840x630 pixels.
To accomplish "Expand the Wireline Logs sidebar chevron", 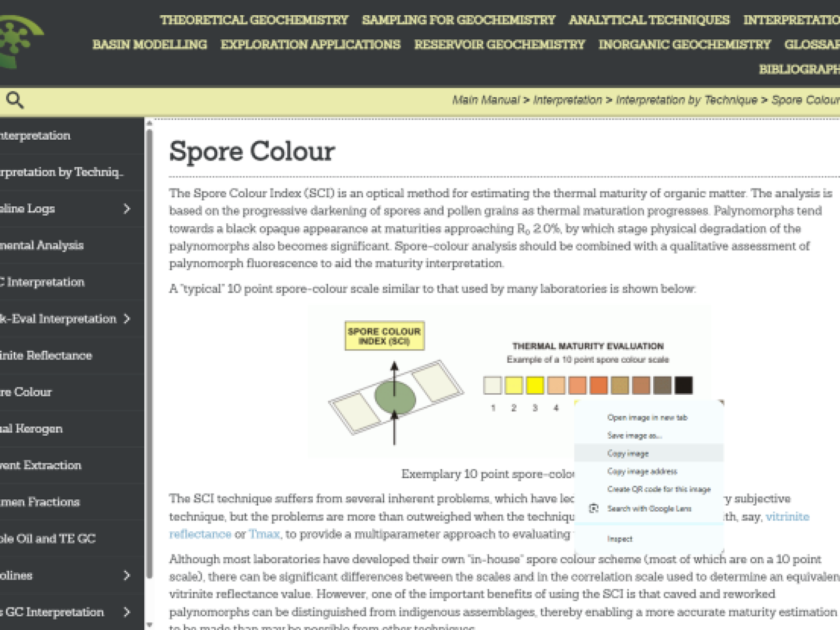I will pos(127,209).
